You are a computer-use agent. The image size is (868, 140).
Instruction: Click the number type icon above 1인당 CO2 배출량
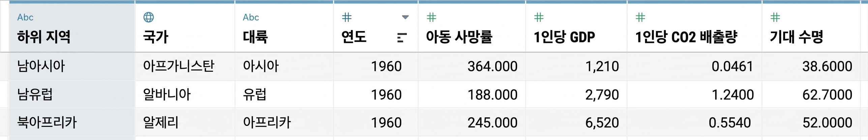pyautogui.click(x=640, y=17)
